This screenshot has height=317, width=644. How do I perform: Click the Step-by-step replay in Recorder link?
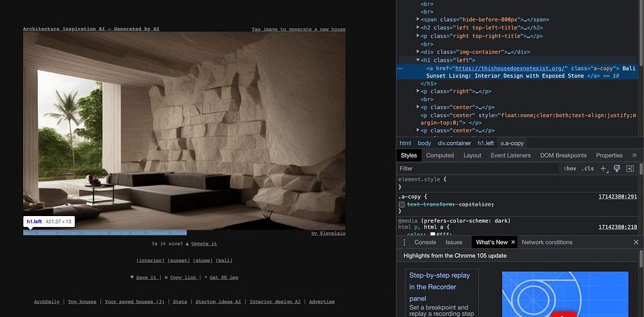[439, 287]
